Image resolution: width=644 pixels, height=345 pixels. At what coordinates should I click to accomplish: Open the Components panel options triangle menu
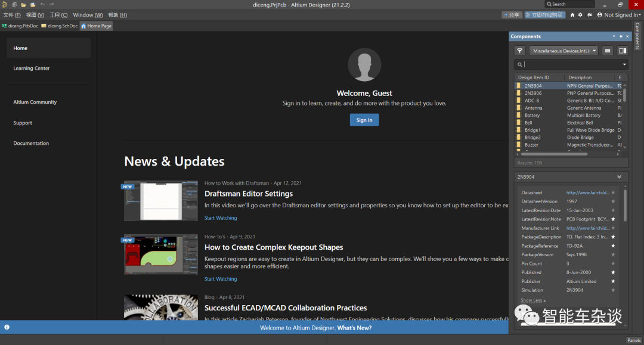614,36
